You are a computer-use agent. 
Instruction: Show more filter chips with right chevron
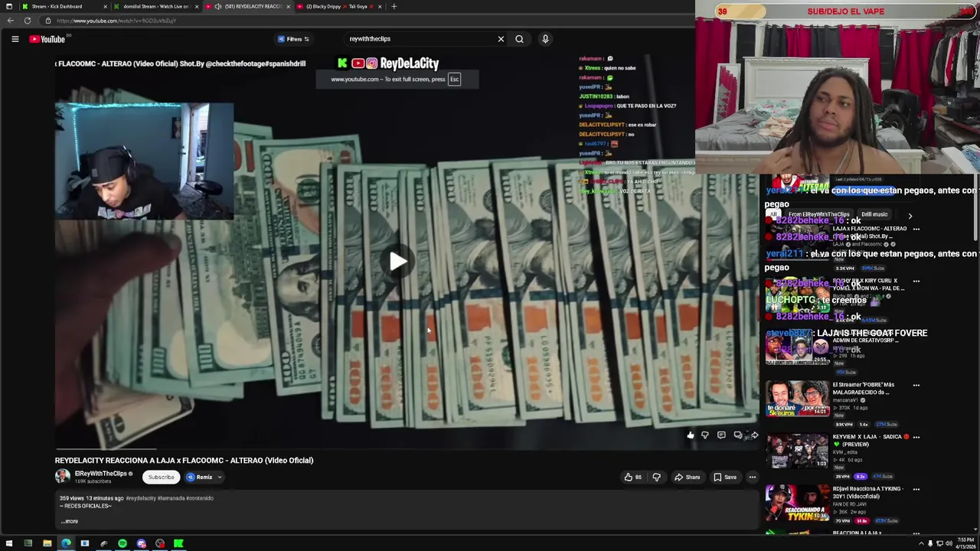coord(910,216)
